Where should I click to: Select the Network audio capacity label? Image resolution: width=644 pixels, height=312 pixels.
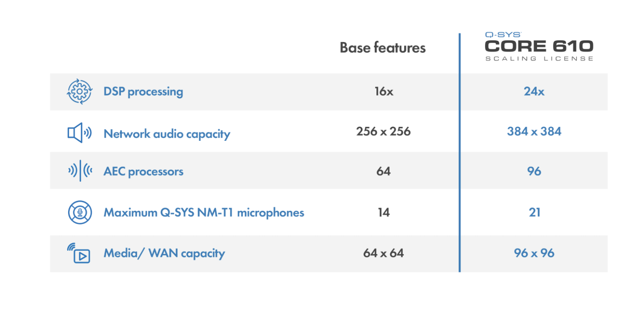tap(167, 134)
